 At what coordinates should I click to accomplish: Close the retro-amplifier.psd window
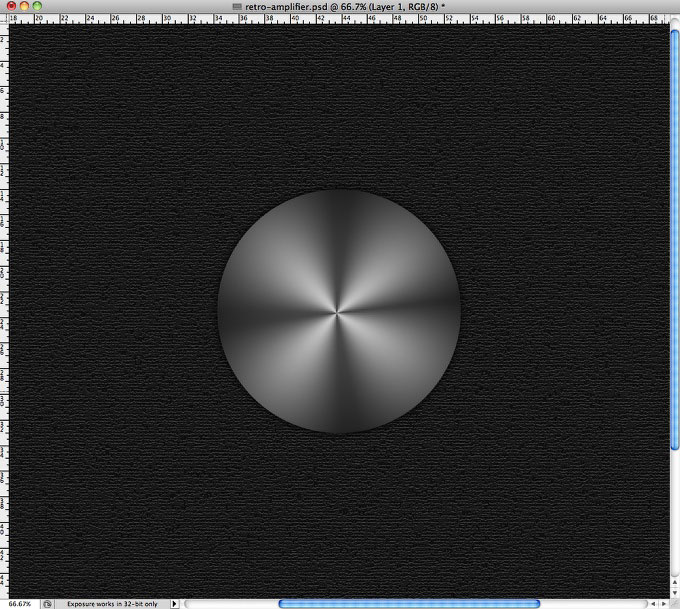coord(11,6)
